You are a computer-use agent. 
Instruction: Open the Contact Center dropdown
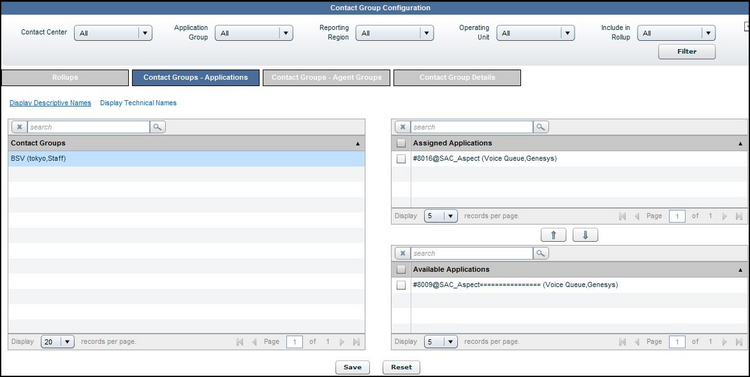(x=113, y=33)
